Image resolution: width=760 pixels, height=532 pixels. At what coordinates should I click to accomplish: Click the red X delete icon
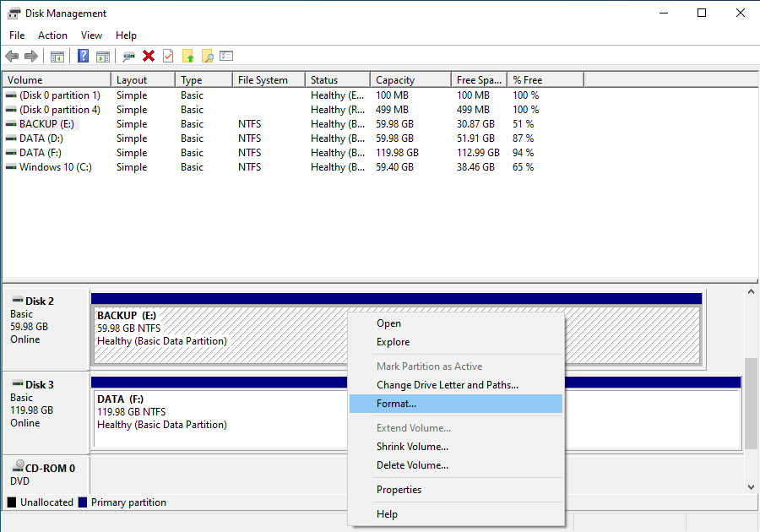[x=149, y=57]
